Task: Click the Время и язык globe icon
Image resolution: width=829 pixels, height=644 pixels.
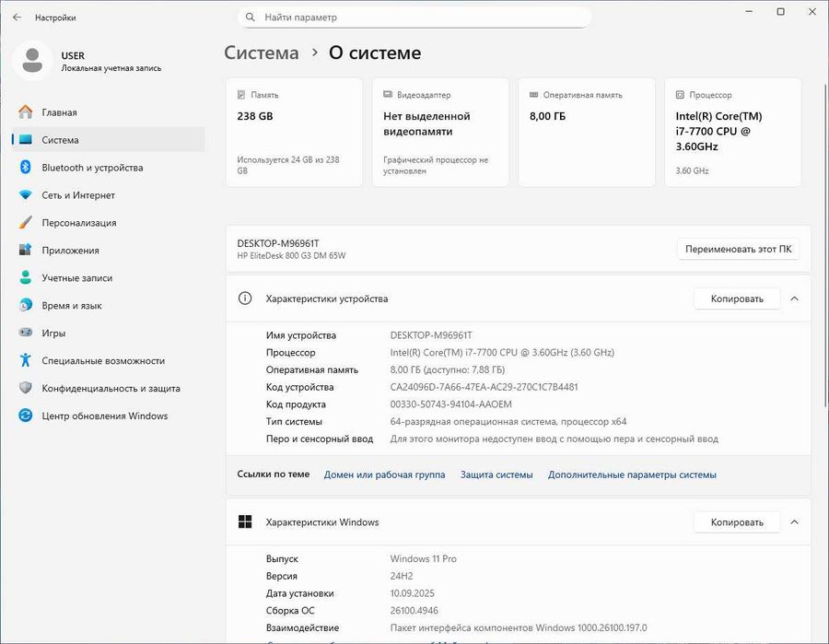Action: [26, 306]
